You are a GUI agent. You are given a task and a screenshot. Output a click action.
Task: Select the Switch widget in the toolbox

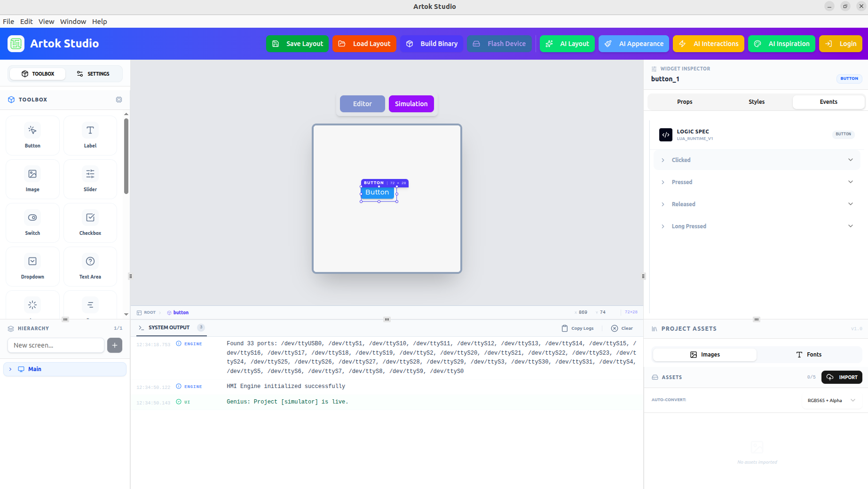[x=32, y=223]
